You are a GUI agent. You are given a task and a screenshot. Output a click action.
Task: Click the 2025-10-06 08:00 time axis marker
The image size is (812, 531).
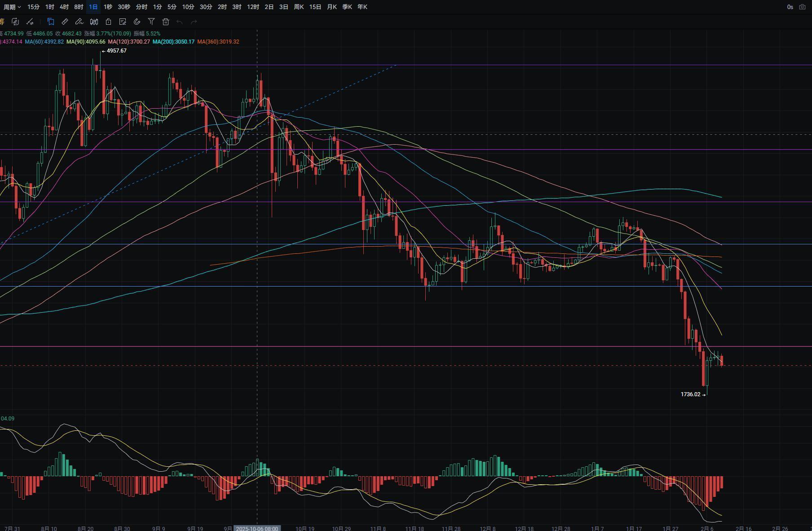click(x=257, y=528)
